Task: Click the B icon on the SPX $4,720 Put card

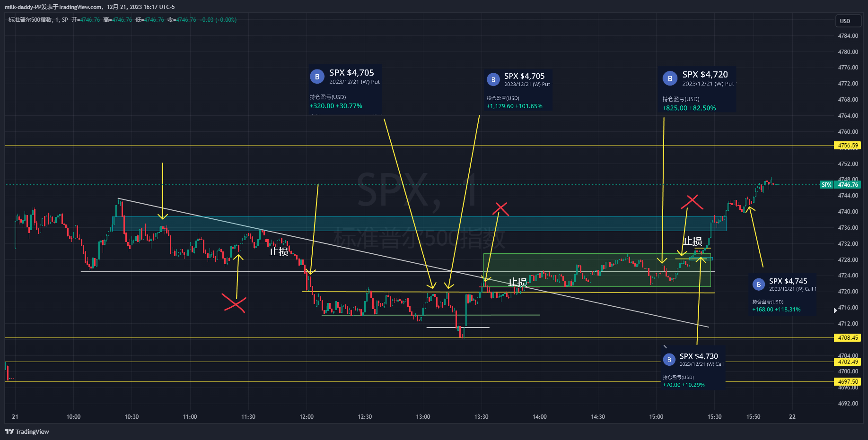Action: (670, 78)
